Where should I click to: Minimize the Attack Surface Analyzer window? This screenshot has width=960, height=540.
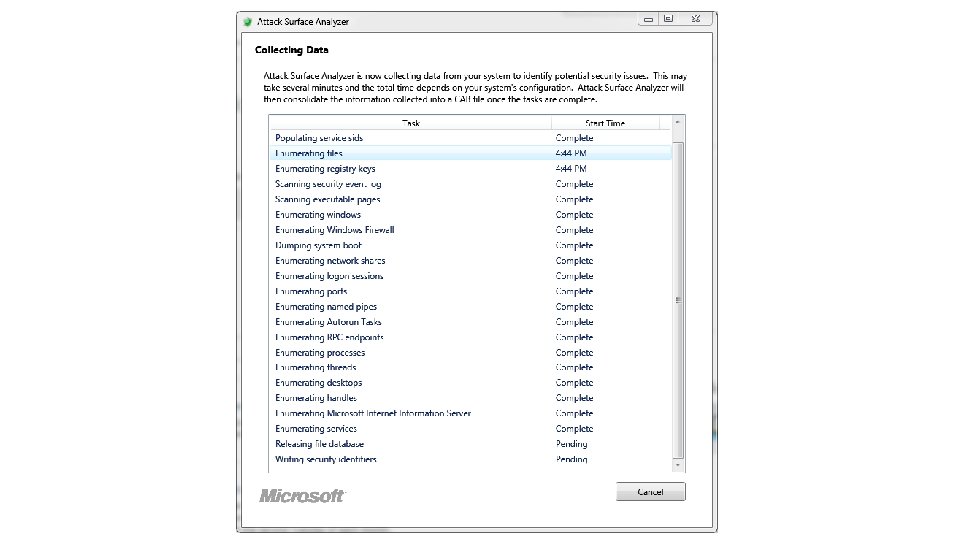649,18
